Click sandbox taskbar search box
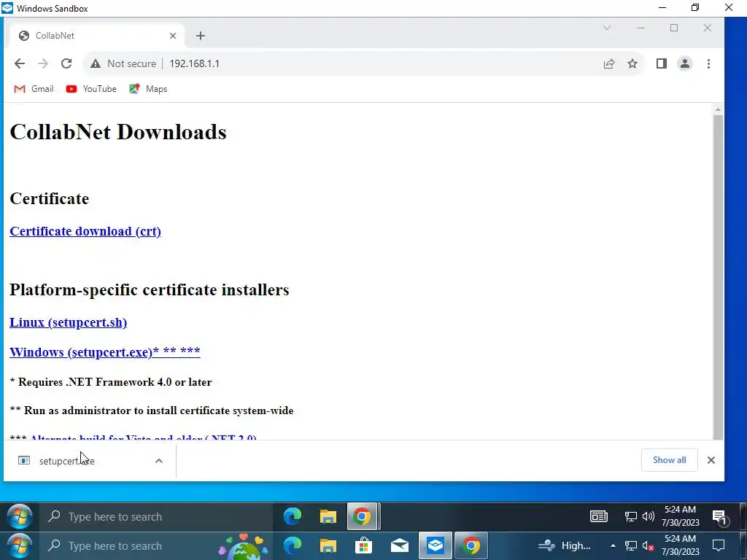Image resolution: width=747 pixels, height=560 pixels. pyautogui.click(x=156, y=517)
